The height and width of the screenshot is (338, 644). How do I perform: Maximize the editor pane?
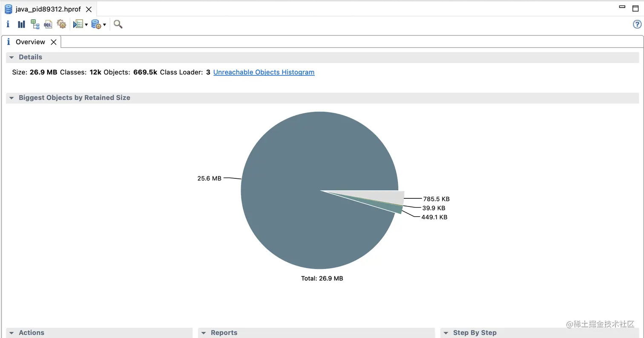coord(635,8)
